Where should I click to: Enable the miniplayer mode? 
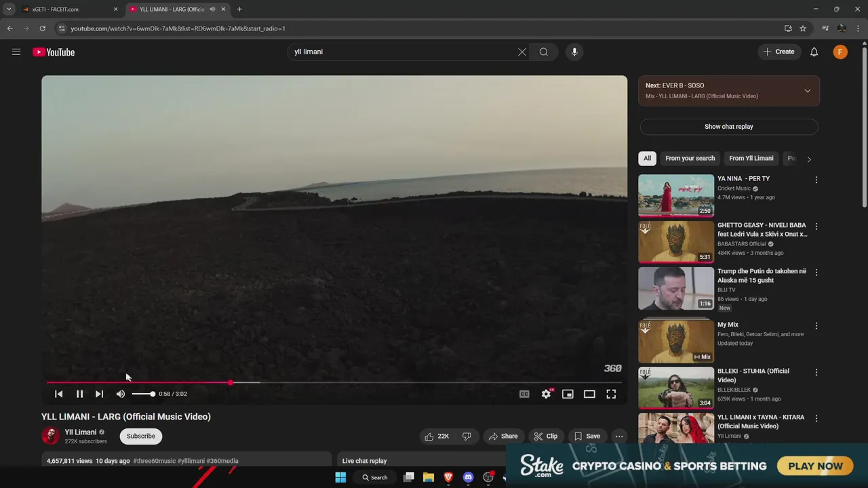(x=568, y=394)
